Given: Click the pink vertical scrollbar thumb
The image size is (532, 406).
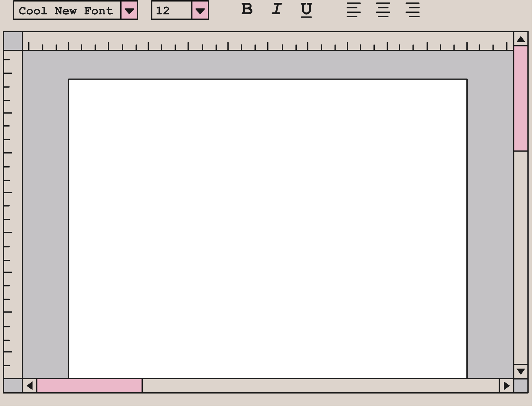Looking at the screenshot, I should click(521, 98).
